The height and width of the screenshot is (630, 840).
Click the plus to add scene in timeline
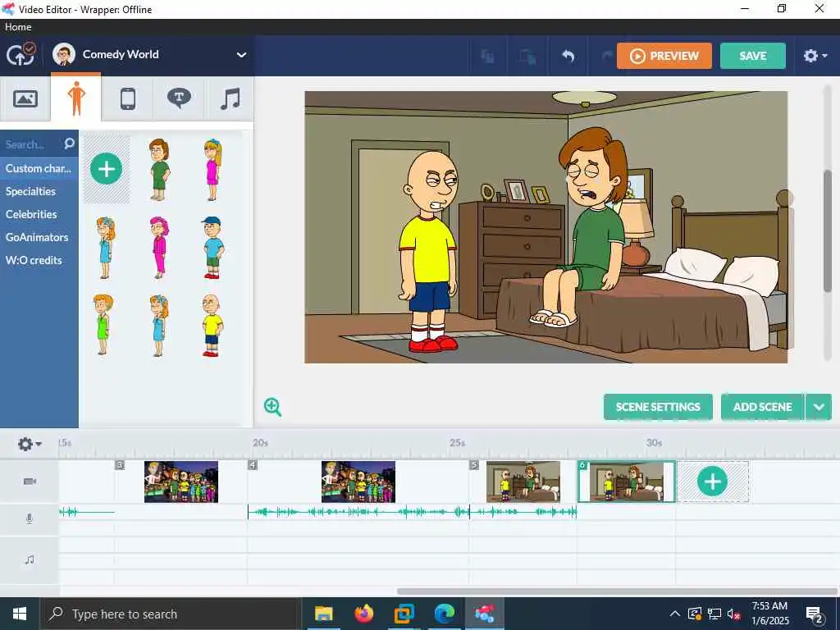click(713, 482)
